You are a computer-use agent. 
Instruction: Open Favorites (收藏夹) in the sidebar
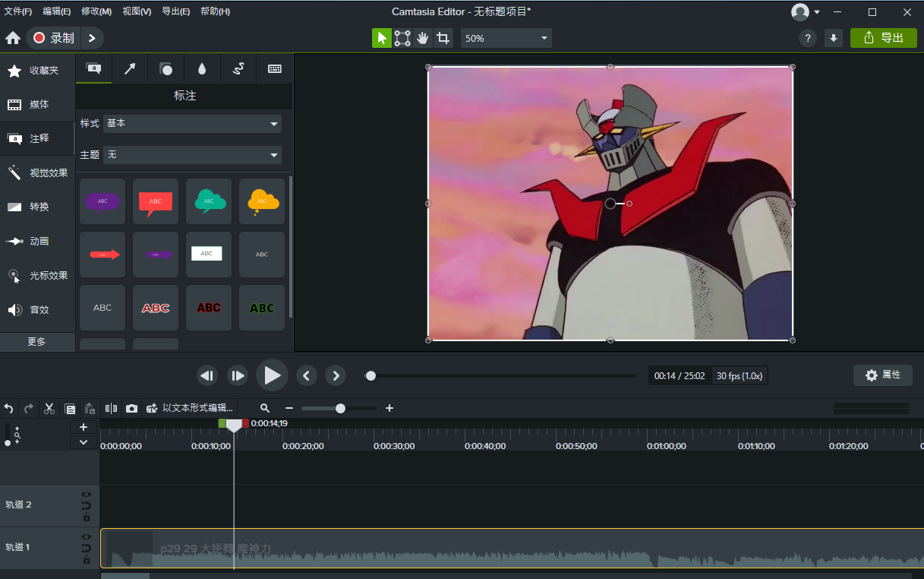pos(37,71)
